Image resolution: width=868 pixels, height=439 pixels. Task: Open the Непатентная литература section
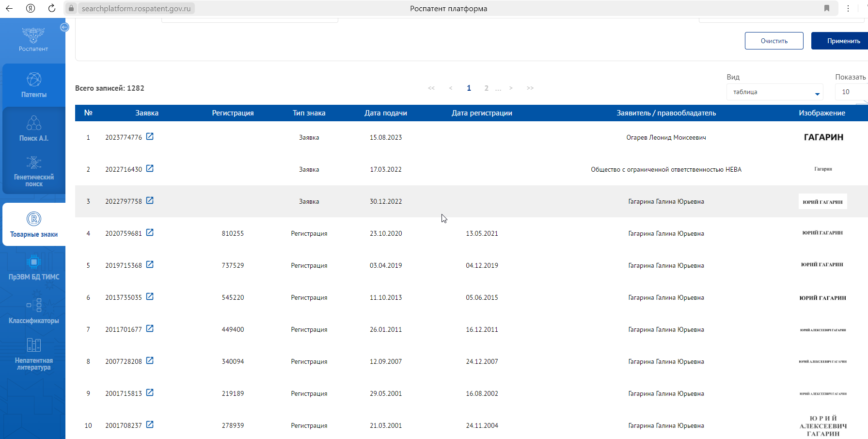tap(34, 354)
